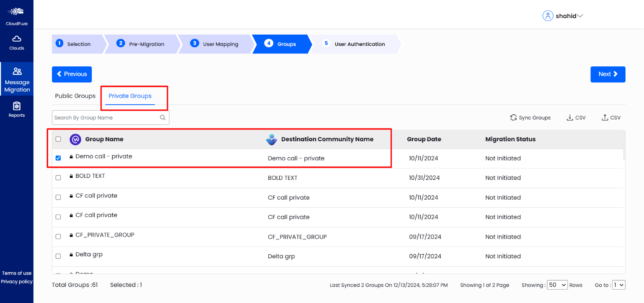The image size is (644, 303).
Task: Open the rows-per-page 50 dropdown
Action: coord(557,285)
